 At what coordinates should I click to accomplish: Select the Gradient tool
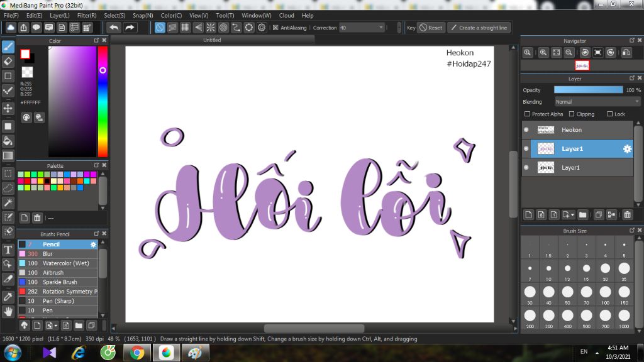(8, 156)
